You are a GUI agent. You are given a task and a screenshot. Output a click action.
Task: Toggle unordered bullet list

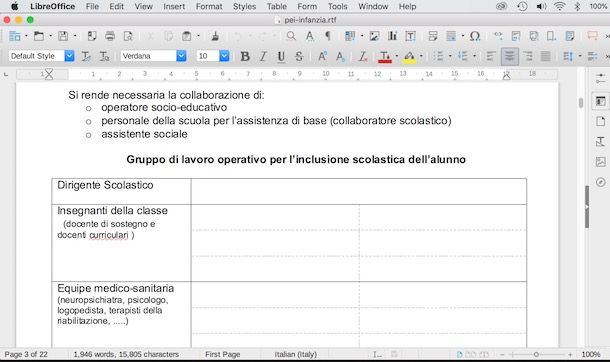click(438, 56)
